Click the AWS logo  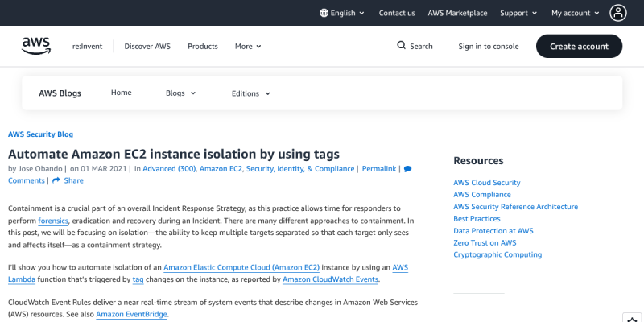pos(36,46)
